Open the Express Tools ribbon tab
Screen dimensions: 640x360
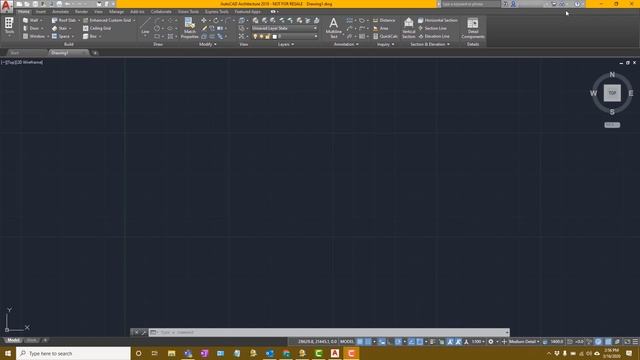[217, 12]
